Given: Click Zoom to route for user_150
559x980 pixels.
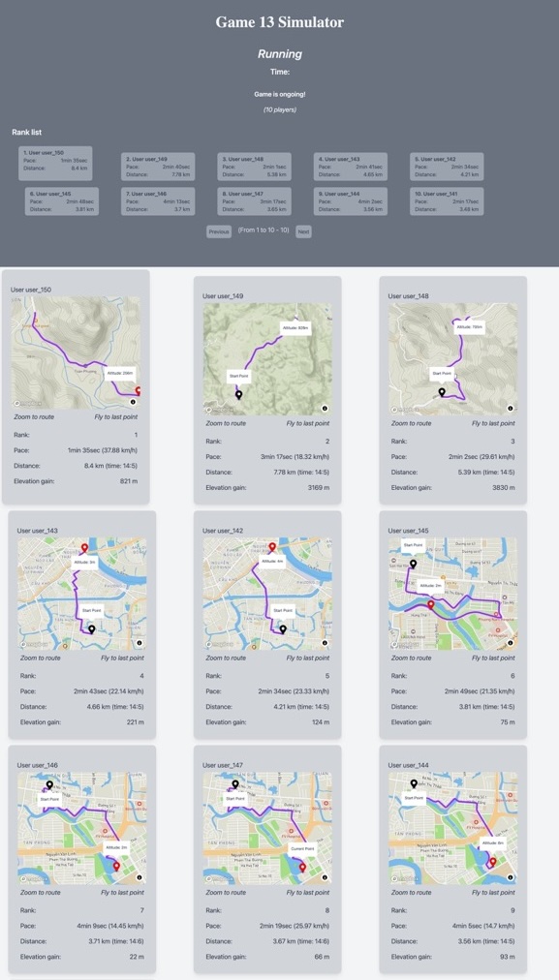Looking at the screenshot, I should (34, 416).
